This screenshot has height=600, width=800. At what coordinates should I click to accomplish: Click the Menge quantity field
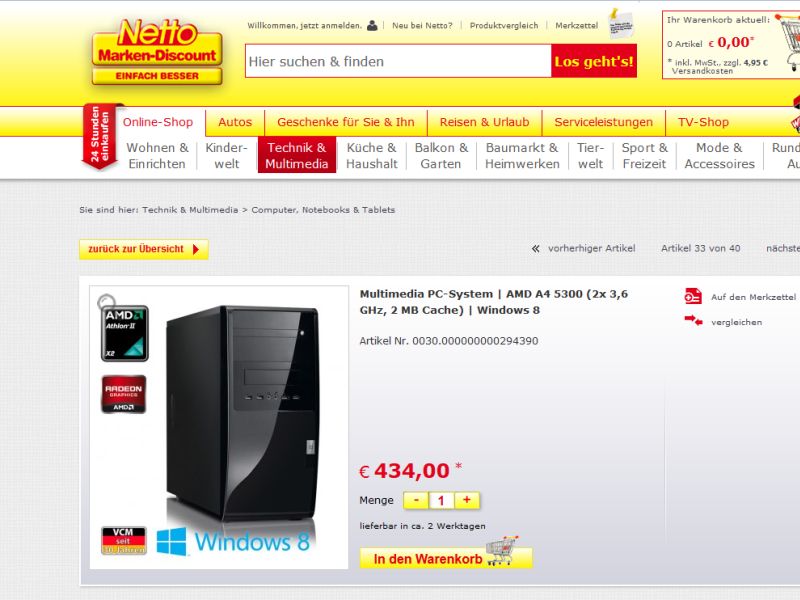pyautogui.click(x=441, y=501)
